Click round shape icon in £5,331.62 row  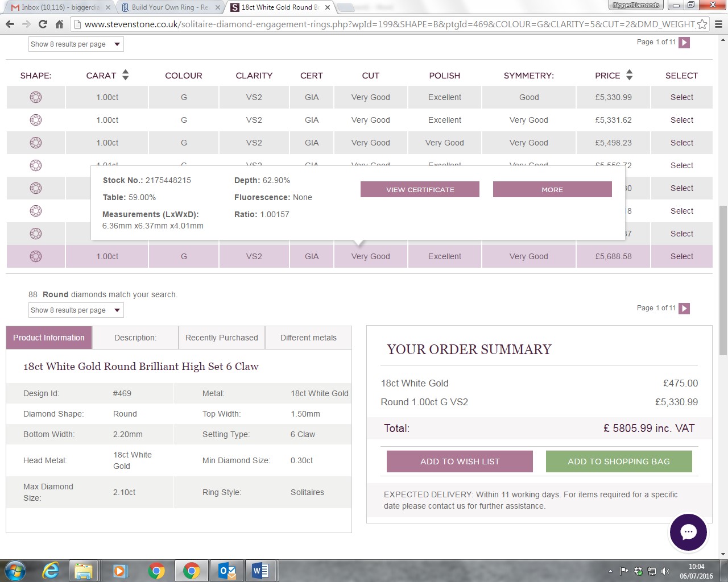pos(36,120)
